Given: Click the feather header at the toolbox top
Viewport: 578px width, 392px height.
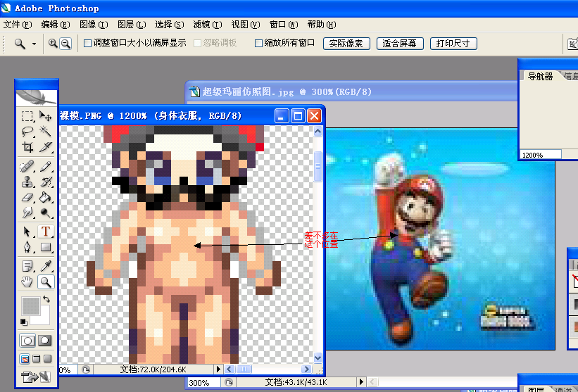Looking at the screenshot, I should tap(37, 97).
